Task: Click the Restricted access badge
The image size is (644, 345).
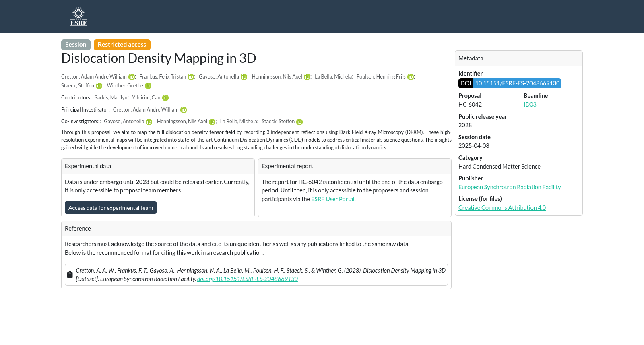Action: click(x=122, y=45)
